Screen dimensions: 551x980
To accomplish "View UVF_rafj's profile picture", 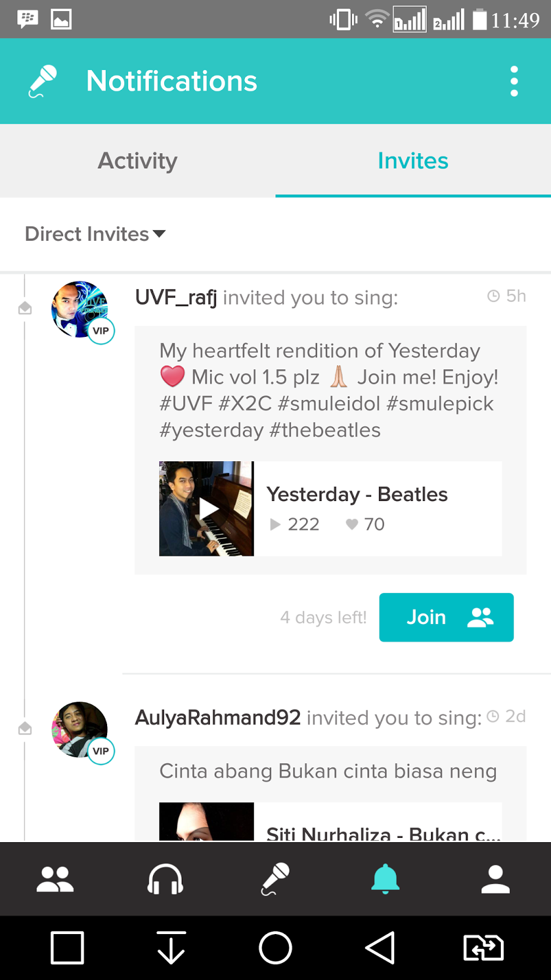I will [x=80, y=309].
